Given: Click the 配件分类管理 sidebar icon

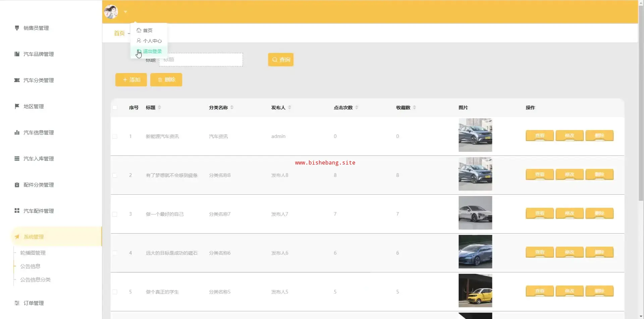Looking at the screenshot, I should tap(17, 185).
